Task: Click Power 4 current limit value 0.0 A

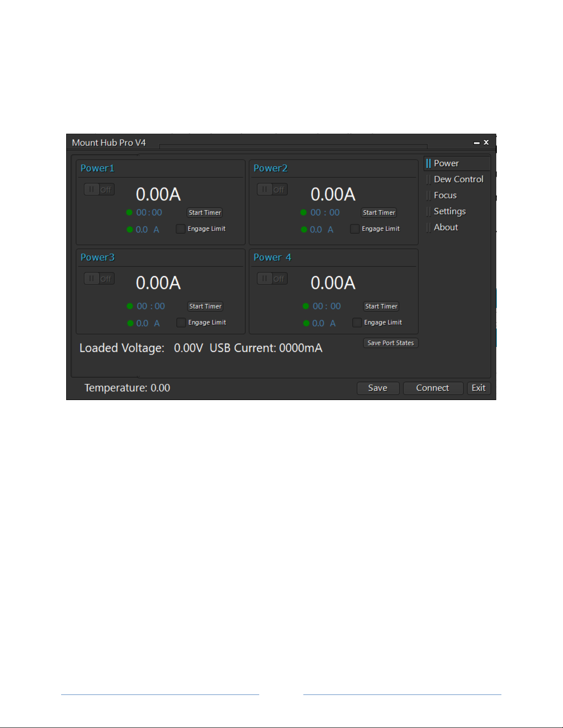Action: coord(324,323)
